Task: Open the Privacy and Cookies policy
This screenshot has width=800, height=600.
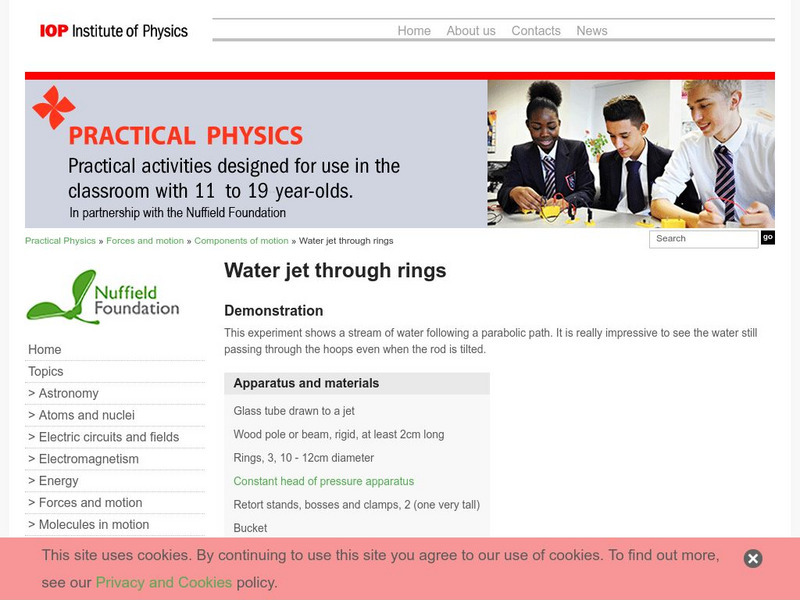Action: [x=162, y=582]
